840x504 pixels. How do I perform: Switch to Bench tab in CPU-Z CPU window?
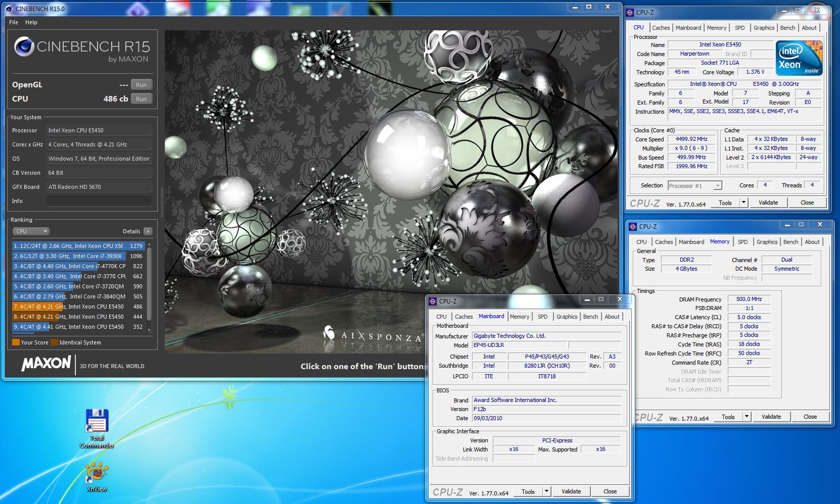tap(787, 28)
